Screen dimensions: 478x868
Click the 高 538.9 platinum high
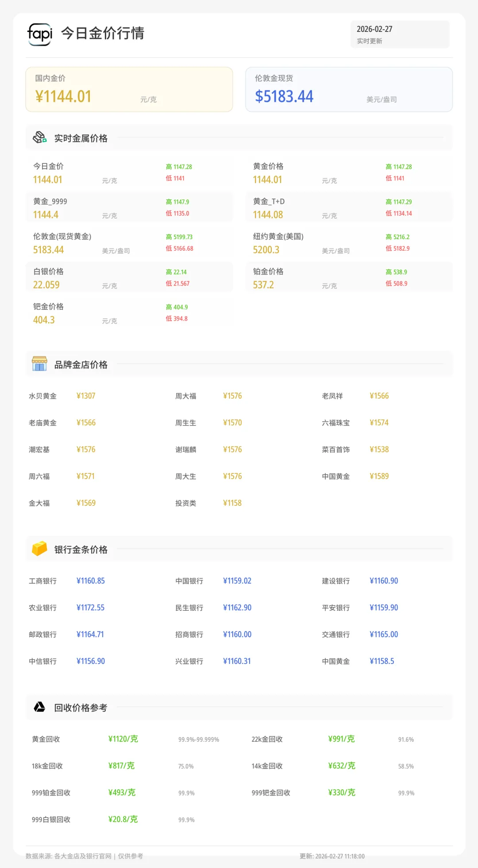[x=396, y=272]
